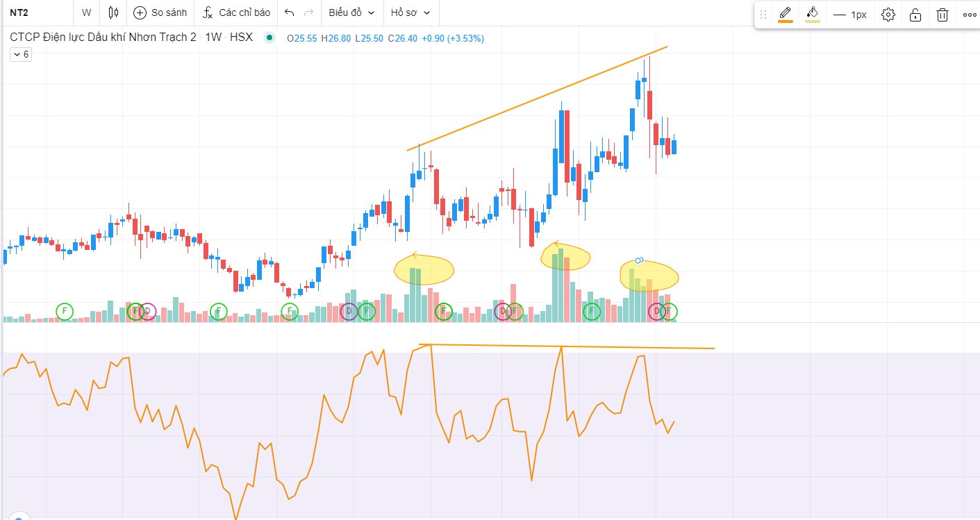Undo the last chart action
Viewport: 980px width, 520px height.
290,12
